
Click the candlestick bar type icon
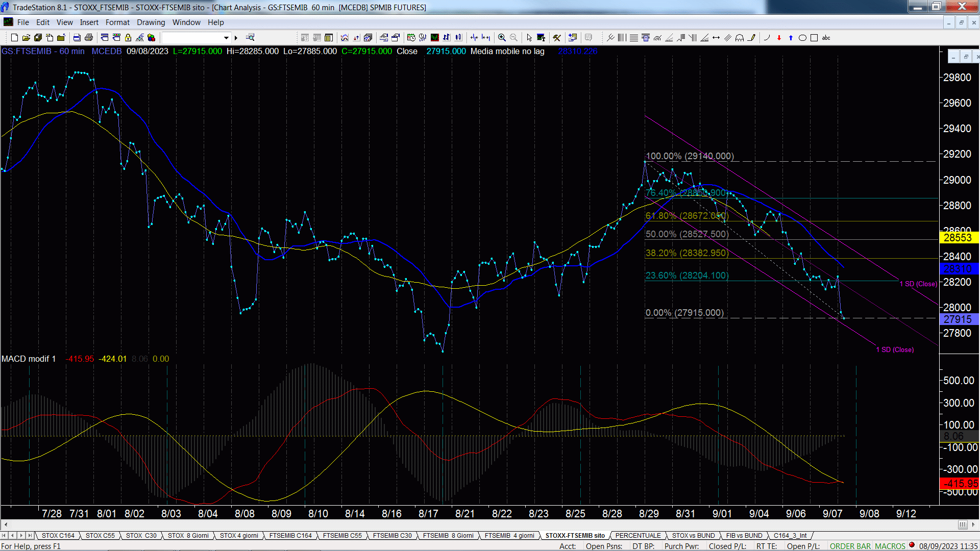[459, 37]
